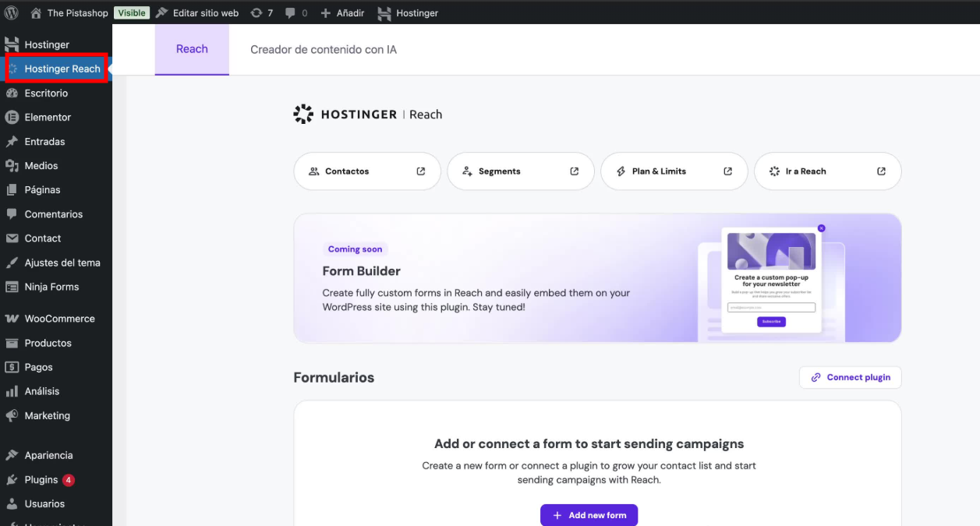The width and height of the screenshot is (980, 526).
Task: Select the Reach tab
Action: tap(192, 49)
